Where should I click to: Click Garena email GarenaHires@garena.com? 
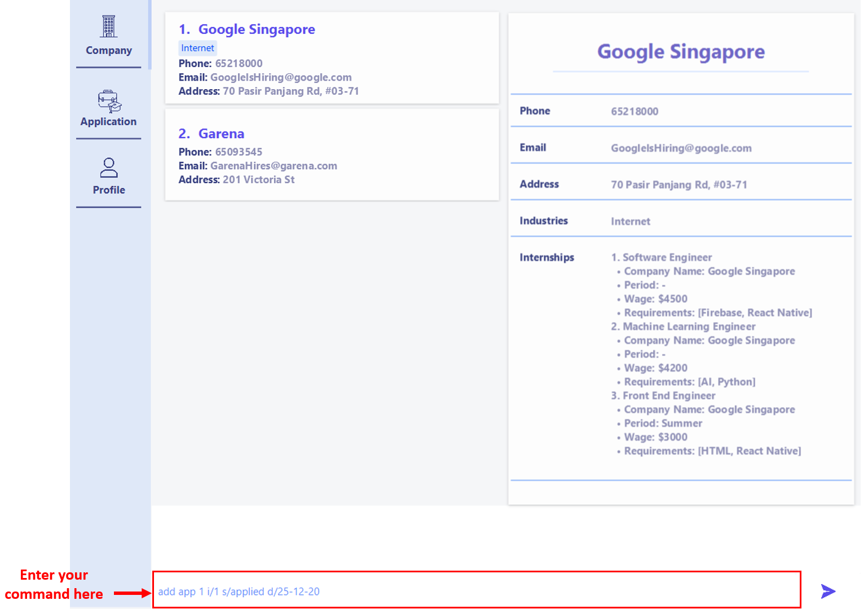click(274, 166)
